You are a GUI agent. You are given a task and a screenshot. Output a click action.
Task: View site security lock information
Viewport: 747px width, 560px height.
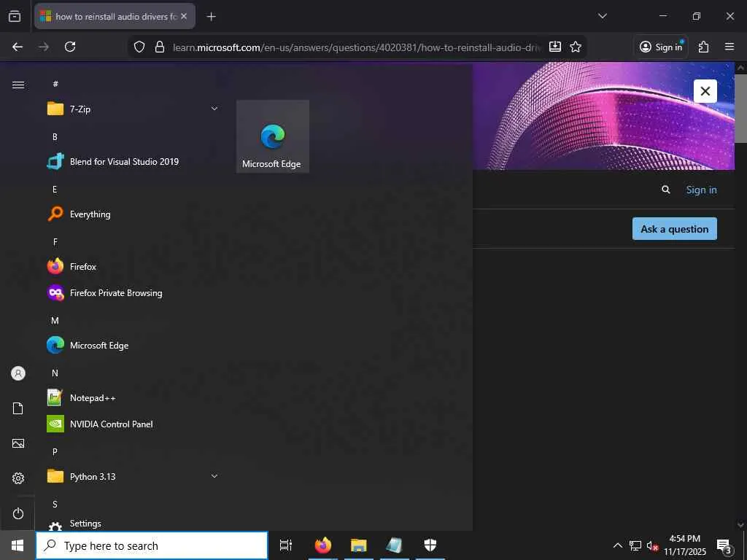(x=160, y=47)
